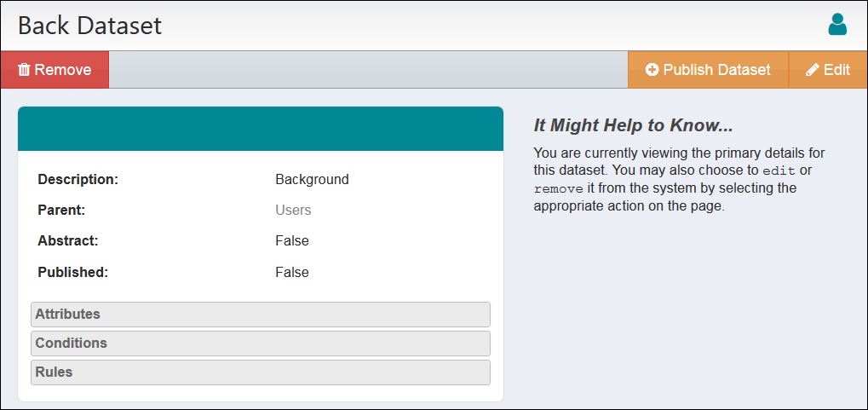868x410 pixels.
Task: Click the teal dataset header bar
Action: (x=260, y=129)
